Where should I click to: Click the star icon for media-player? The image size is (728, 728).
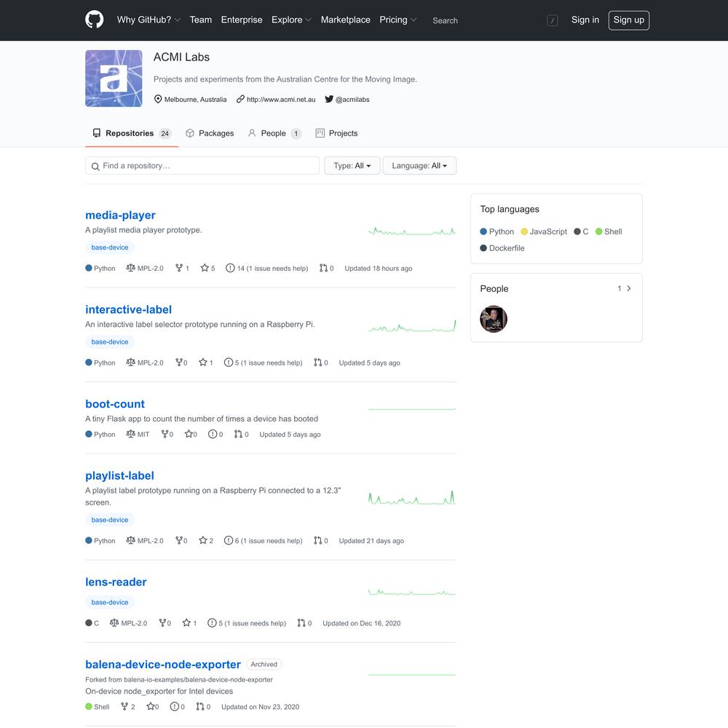click(205, 268)
